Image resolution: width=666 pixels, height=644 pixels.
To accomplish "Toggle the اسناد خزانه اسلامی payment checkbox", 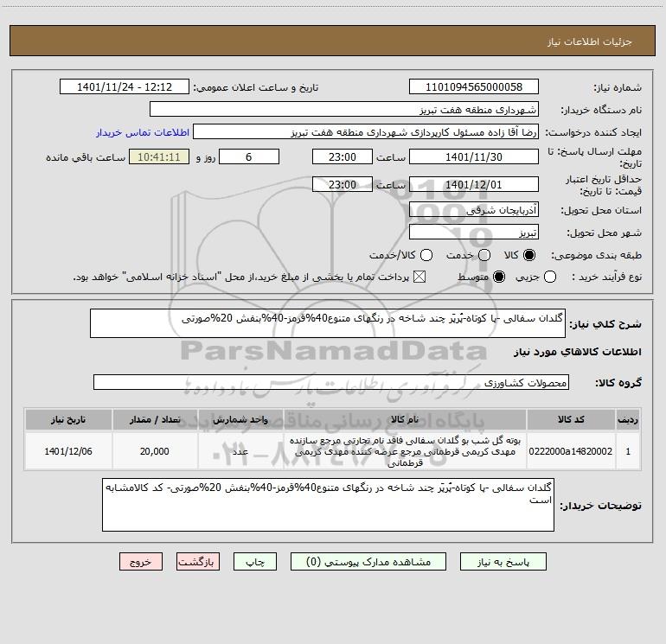I will pos(419,277).
